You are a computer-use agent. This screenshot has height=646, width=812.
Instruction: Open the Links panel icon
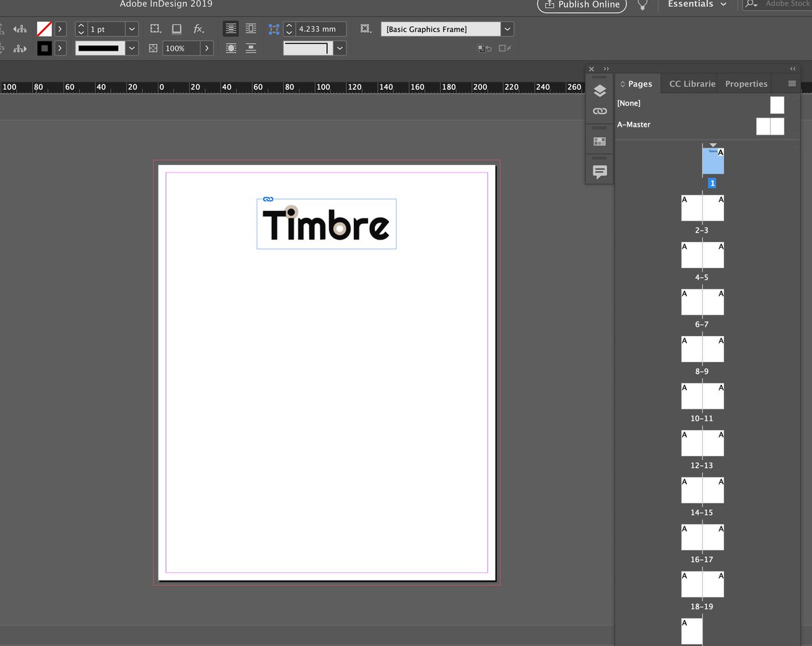coord(600,111)
